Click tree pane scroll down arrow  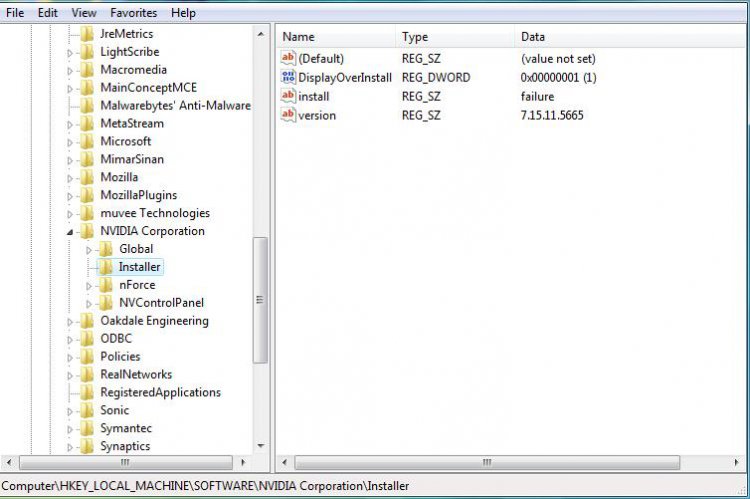point(261,446)
